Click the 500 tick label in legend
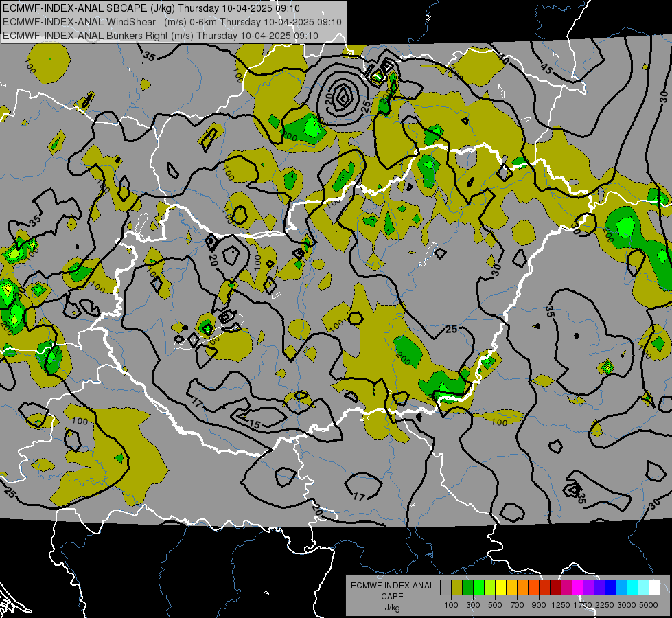Image resolution: width=672 pixels, height=618 pixels. point(495,605)
